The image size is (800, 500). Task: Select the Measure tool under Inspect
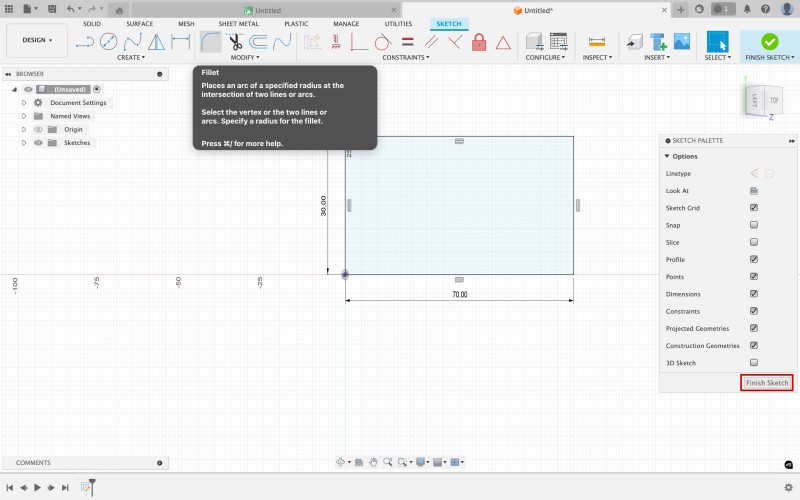[x=596, y=42]
